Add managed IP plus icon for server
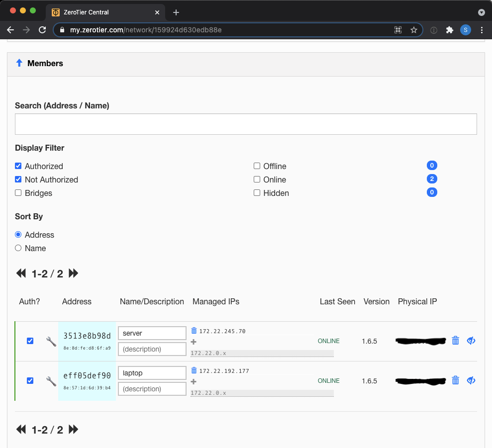The image size is (492, 448). tap(194, 342)
